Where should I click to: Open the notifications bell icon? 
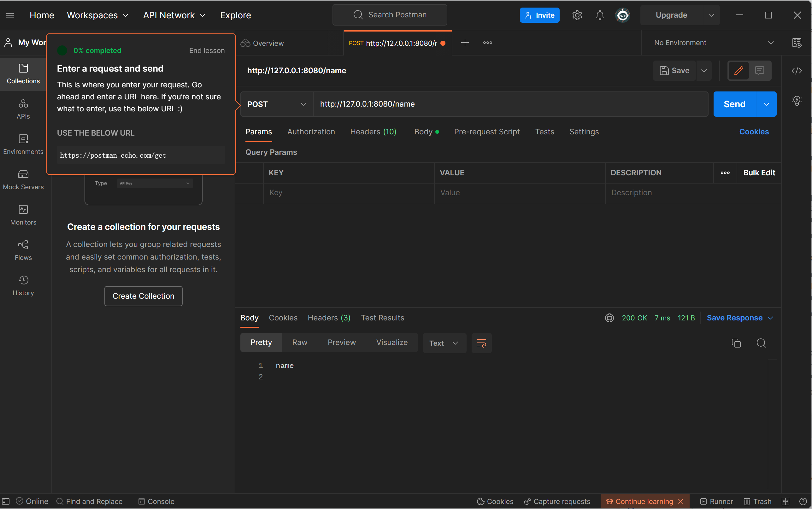(x=600, y=15)
